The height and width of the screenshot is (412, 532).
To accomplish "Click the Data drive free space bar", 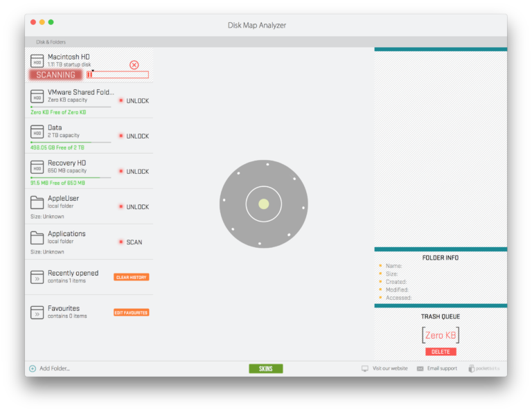I will (71, 142).
